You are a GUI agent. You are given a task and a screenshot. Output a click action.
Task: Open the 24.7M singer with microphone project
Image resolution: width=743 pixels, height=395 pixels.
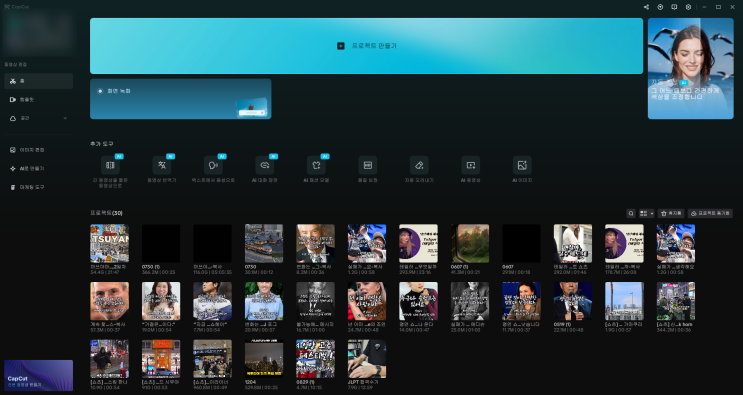pos(367,301)
